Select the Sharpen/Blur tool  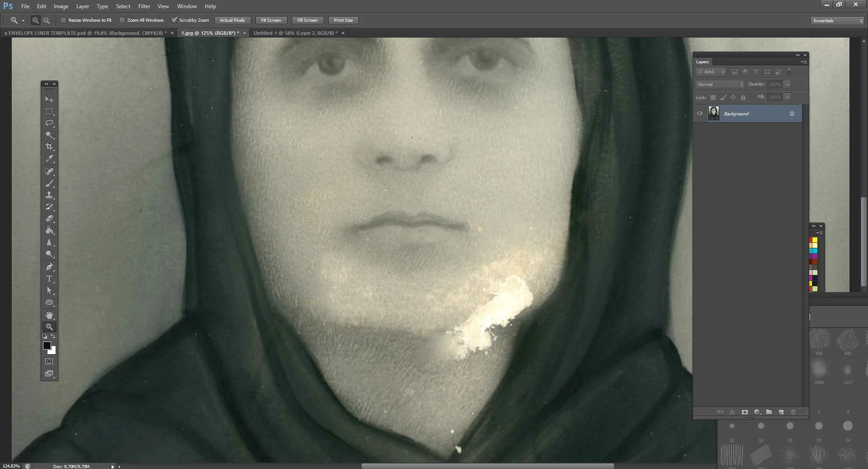49,242
